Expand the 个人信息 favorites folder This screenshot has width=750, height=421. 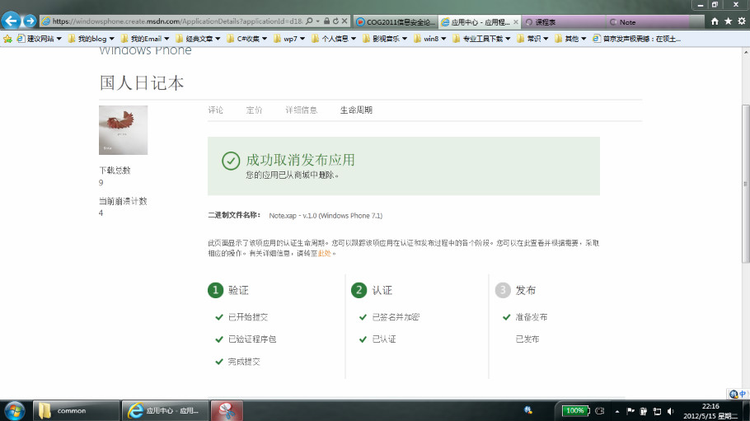tap(334, 39)
